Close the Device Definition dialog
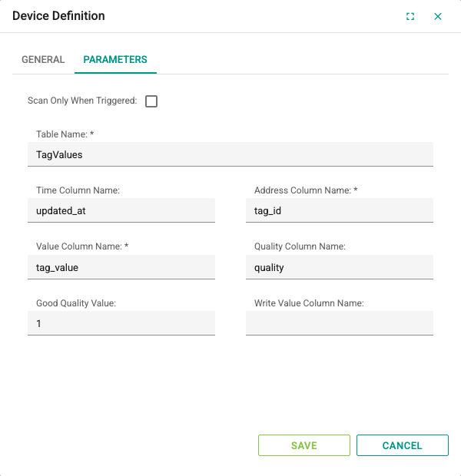Viewport: 461px width, 476px height. pos(438,16)
